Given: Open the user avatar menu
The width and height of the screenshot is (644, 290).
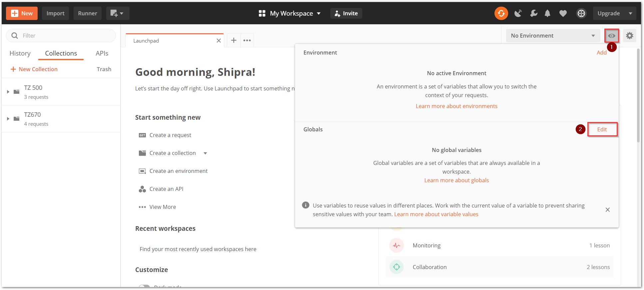Looking at the screenshot, I should click(581, 13).
